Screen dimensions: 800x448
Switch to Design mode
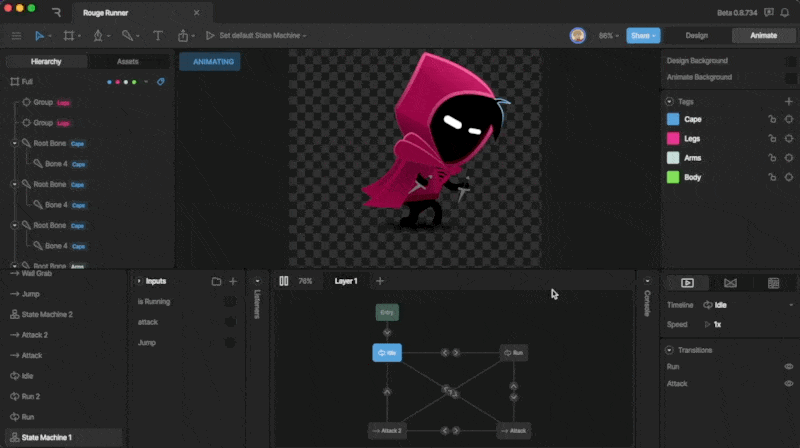696,35
